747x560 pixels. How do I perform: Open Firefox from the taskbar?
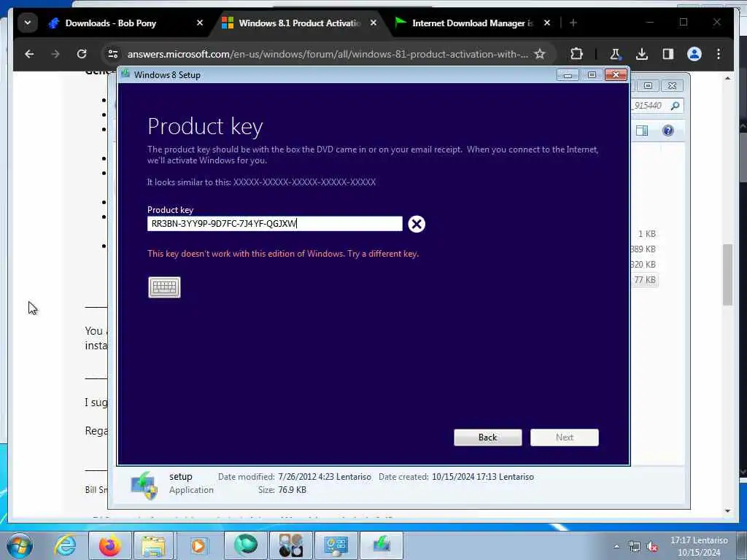pyautogui.click(x=109, y=545)
